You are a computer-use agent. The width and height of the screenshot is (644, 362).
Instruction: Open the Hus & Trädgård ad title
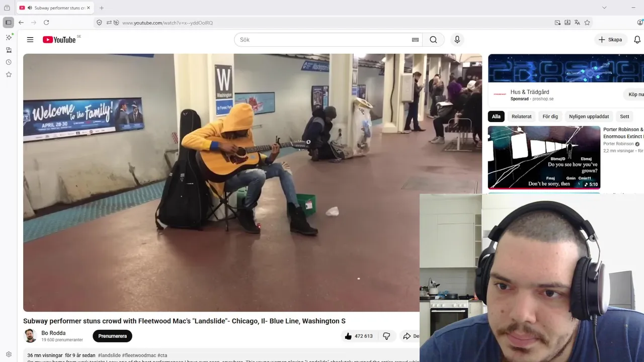(x=530, y=92)
